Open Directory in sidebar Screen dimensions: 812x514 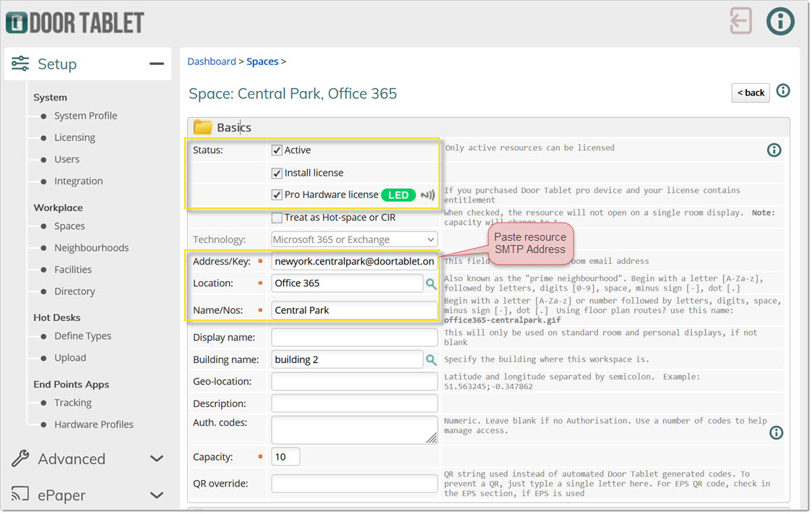tap(74, 291)
